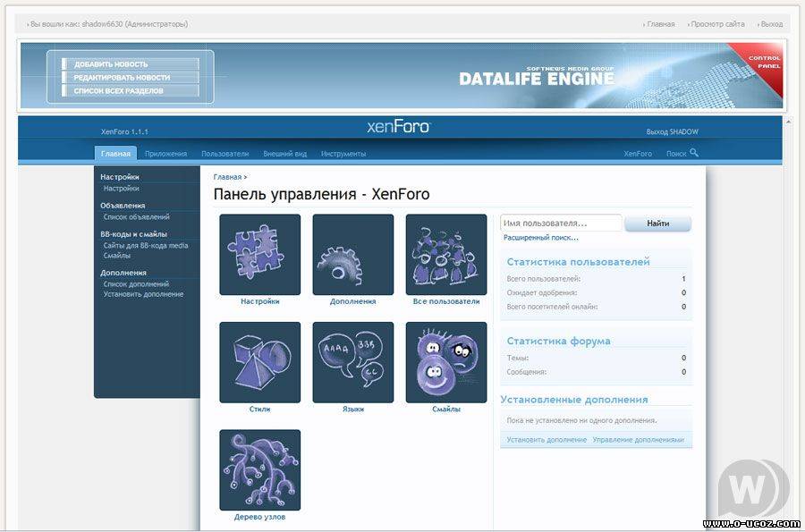Open Просмотр сайта link in top bar
The width and height of the screenshot is (805, 532).
point(716,24)
